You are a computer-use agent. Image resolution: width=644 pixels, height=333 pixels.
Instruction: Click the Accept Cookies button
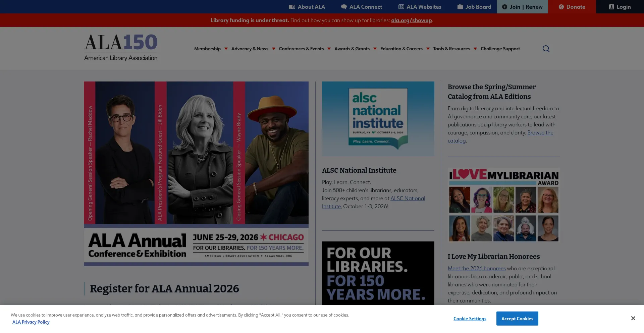pyautogui.click(x=517, y=319)
